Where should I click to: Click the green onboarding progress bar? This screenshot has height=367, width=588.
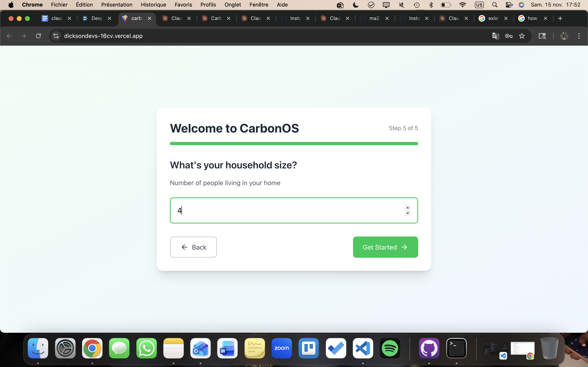[294, 144]
